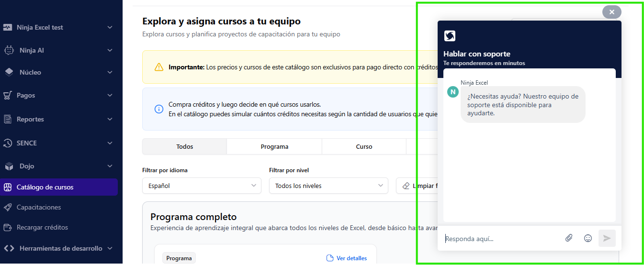Viewport: 644px width, 265px height.
Task: Focus the Responda aquí message field
Action: point(502,238)
